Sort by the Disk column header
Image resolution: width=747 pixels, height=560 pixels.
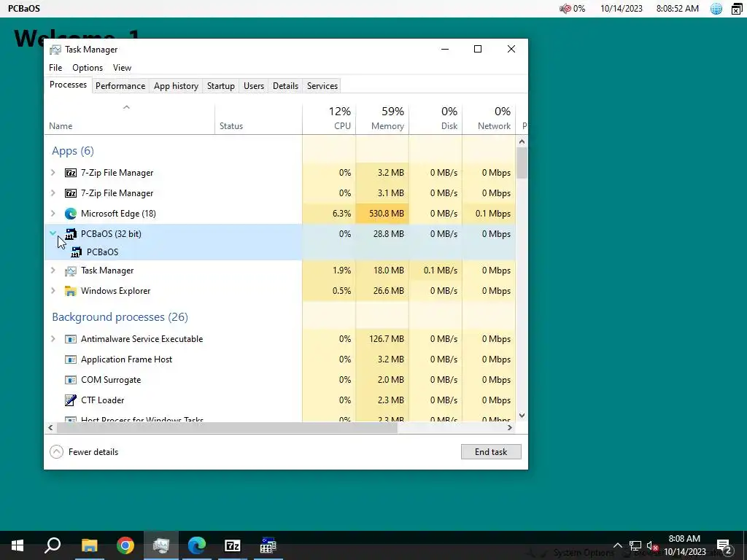coord(436,119)
